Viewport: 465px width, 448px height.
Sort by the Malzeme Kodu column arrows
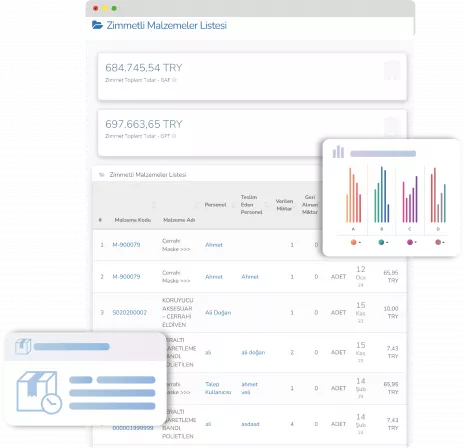point(154,205)
